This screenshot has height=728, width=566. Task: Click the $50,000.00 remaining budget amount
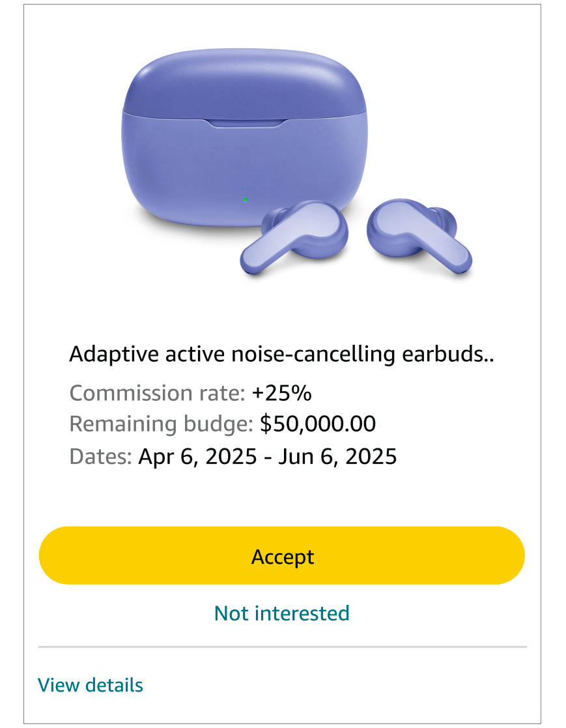pos(318,424)
